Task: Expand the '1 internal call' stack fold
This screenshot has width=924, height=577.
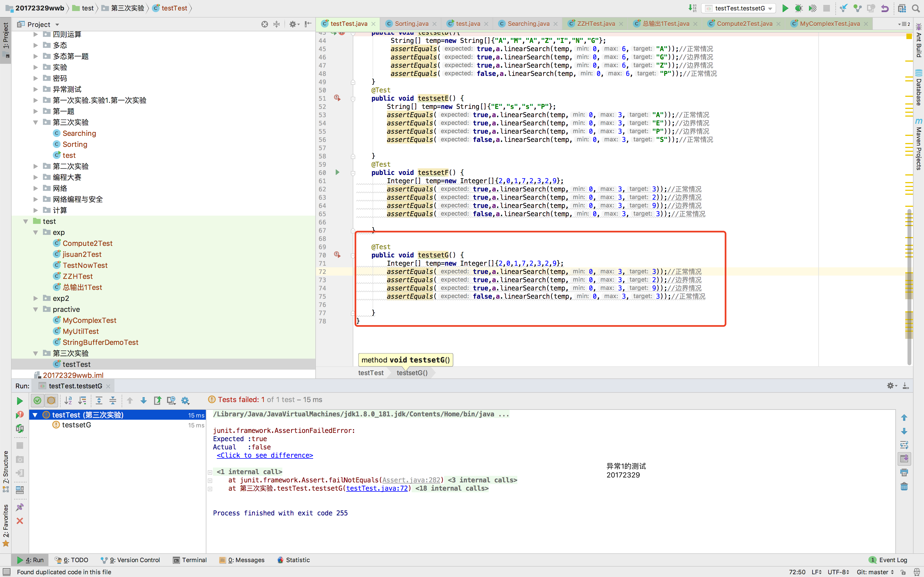Action: pyautogui.click(x=210, y=472)
